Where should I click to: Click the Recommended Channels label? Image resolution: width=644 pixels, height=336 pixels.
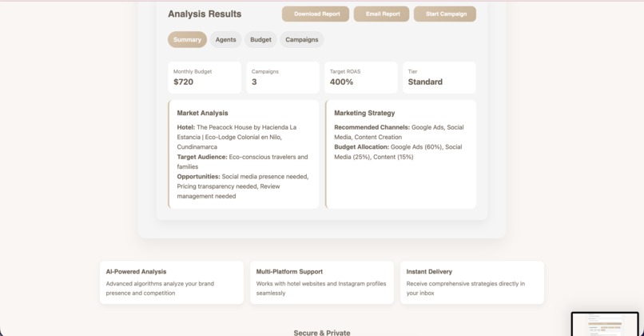[x=372, y=127]
